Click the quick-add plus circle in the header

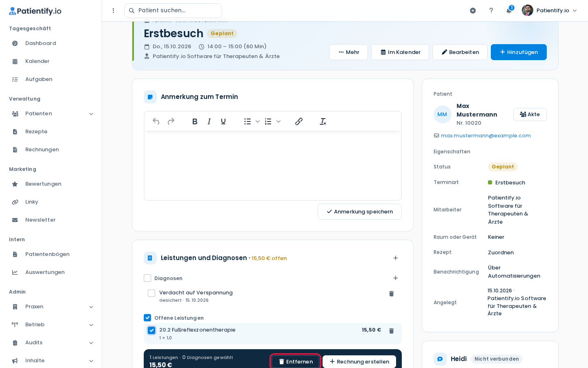[x=473, y=11]
